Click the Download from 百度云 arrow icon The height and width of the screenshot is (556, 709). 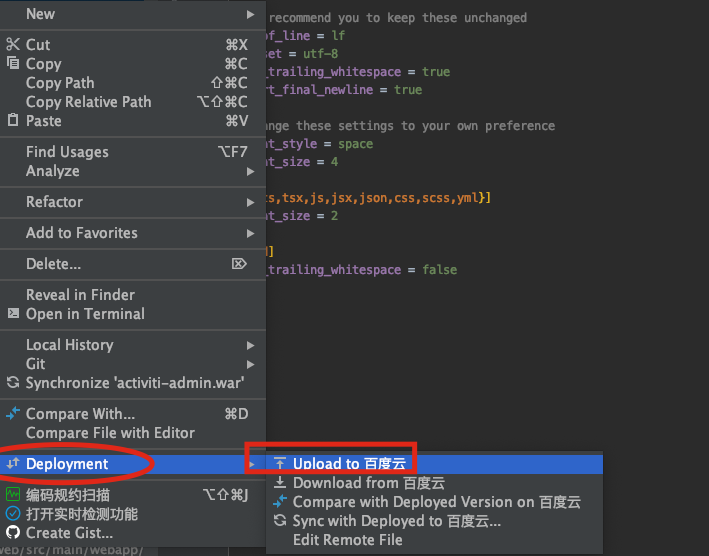tap(280, 482)
